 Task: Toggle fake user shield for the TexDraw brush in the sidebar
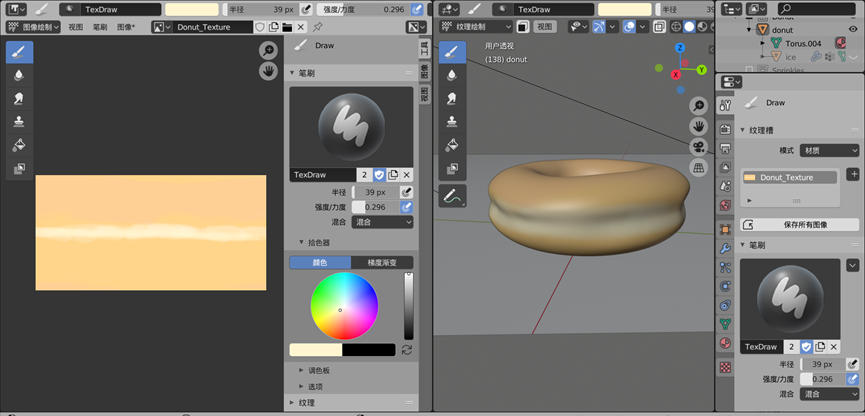point(379,175)
